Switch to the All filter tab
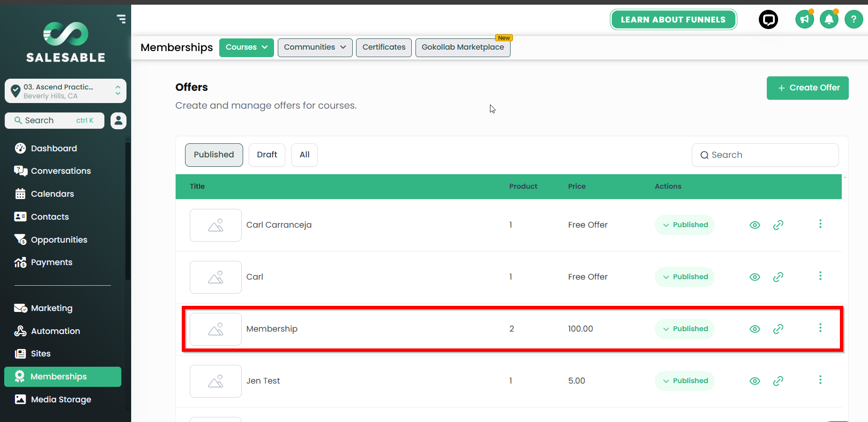Screen dimensions: 868x422 [304, 155]
